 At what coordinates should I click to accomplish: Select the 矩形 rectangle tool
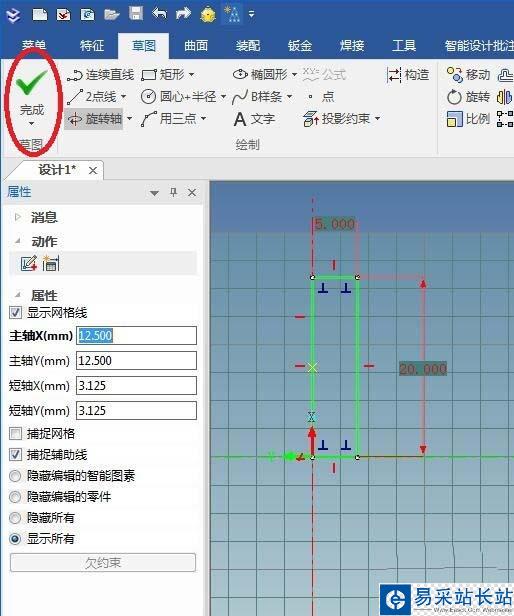[163, 74]
